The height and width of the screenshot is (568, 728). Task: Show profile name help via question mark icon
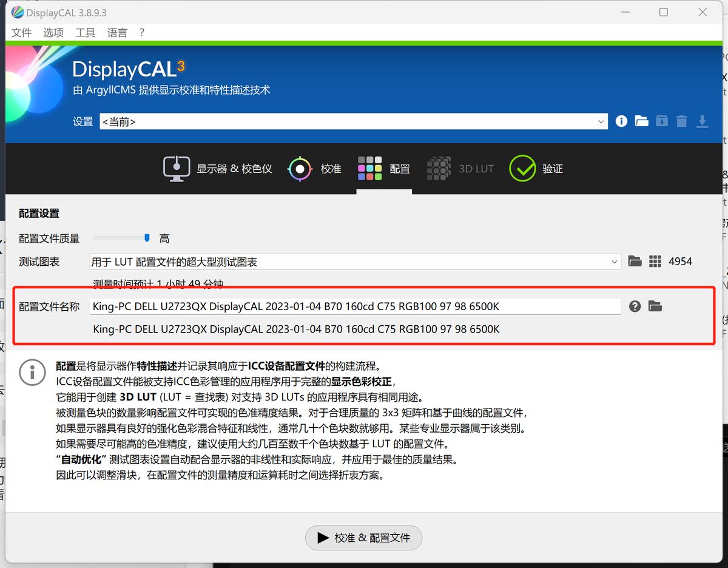(x=635, y=306)
